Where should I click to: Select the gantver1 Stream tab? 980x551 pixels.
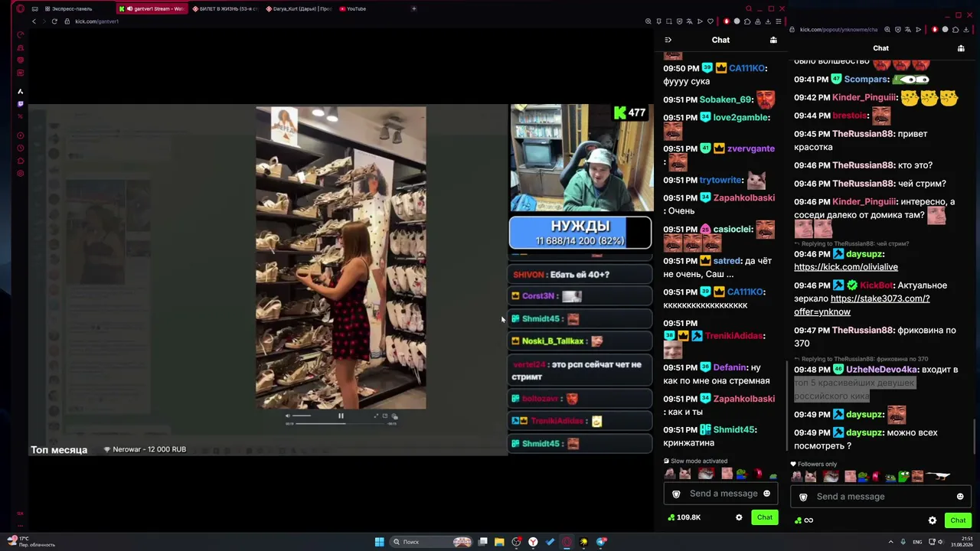[153, 9]
